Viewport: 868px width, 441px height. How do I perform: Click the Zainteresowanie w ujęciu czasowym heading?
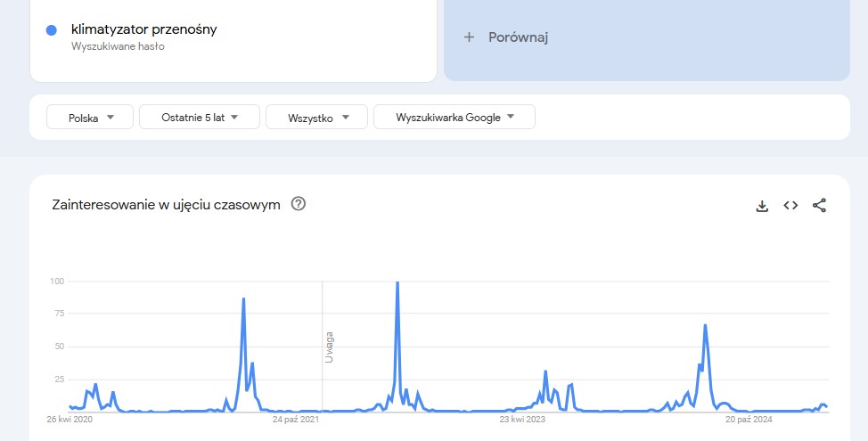point(167,205)
